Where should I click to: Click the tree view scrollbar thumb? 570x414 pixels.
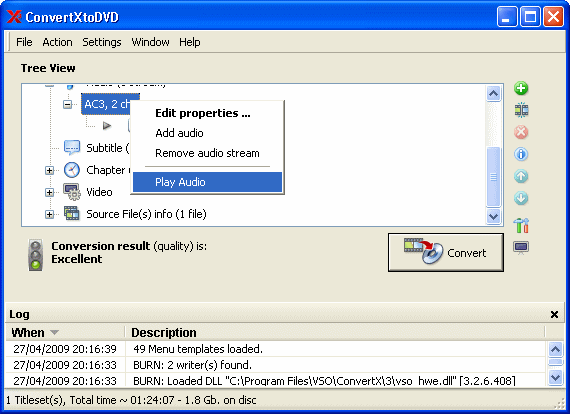pyautogui.click(x=493, y=177)
